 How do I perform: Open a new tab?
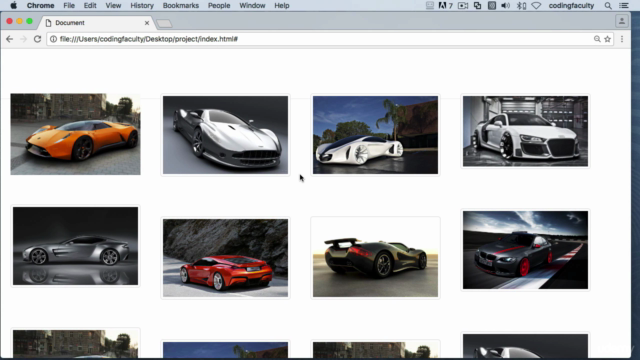pos(164,24)
